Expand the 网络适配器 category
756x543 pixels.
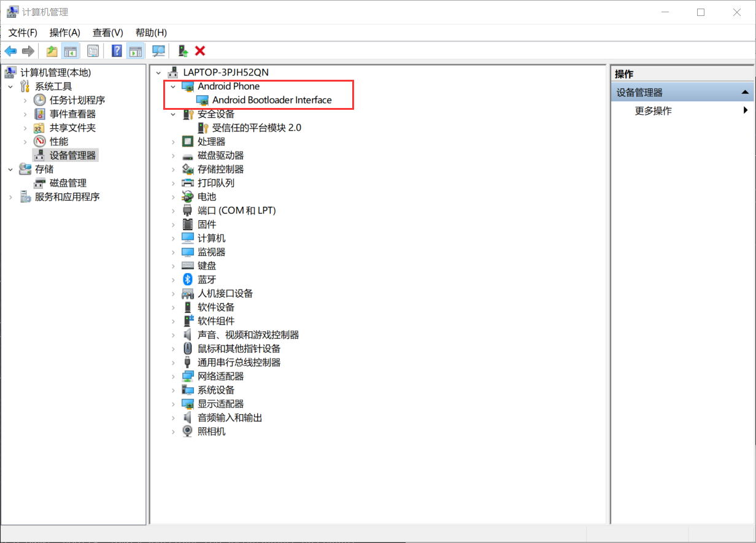pos(172,376)
